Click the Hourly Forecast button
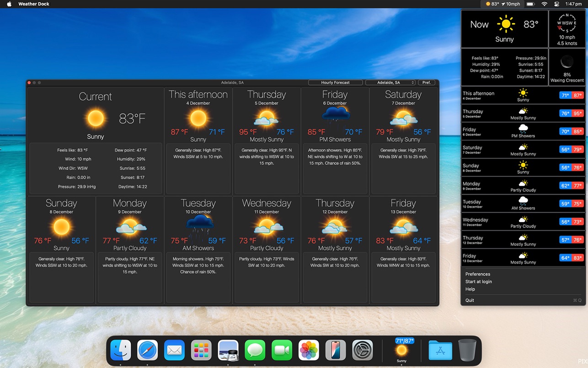Screen dimensions: 588x368 [x=335, y=83]
